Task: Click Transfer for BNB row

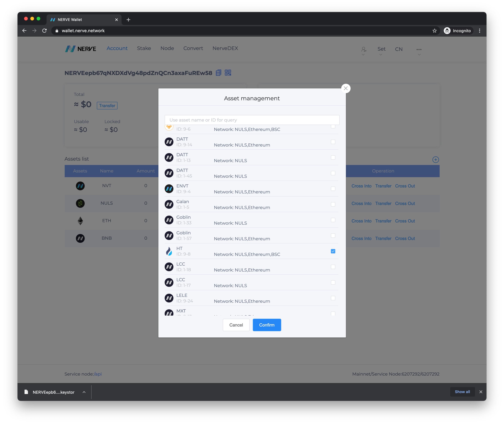Action: [383, 238]
